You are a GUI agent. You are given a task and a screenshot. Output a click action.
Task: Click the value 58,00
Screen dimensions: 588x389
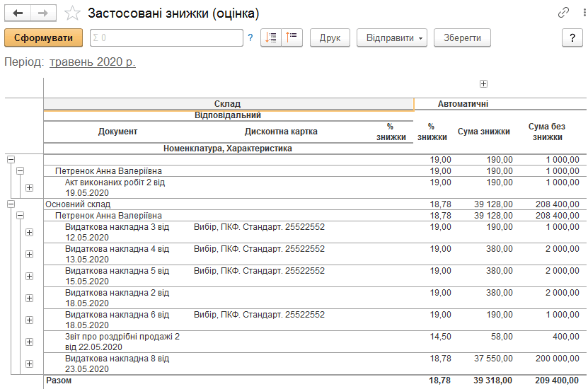[x=502, y=337]
